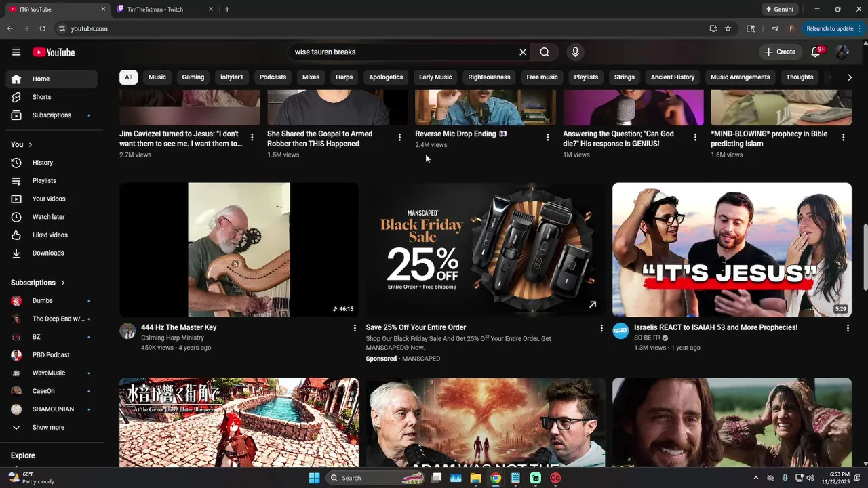
Task: Click Relaunch to update button
Action: [832, 28]
